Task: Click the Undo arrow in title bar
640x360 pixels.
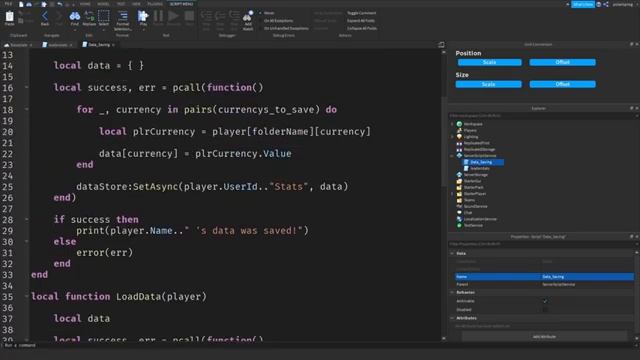Action: tap(60, 4)
